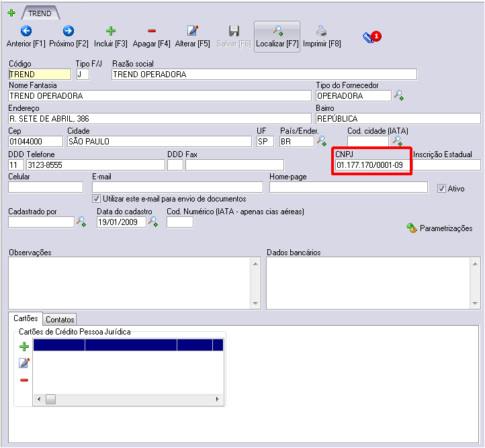Click the DDD Fax area code field

click(175, 165)
